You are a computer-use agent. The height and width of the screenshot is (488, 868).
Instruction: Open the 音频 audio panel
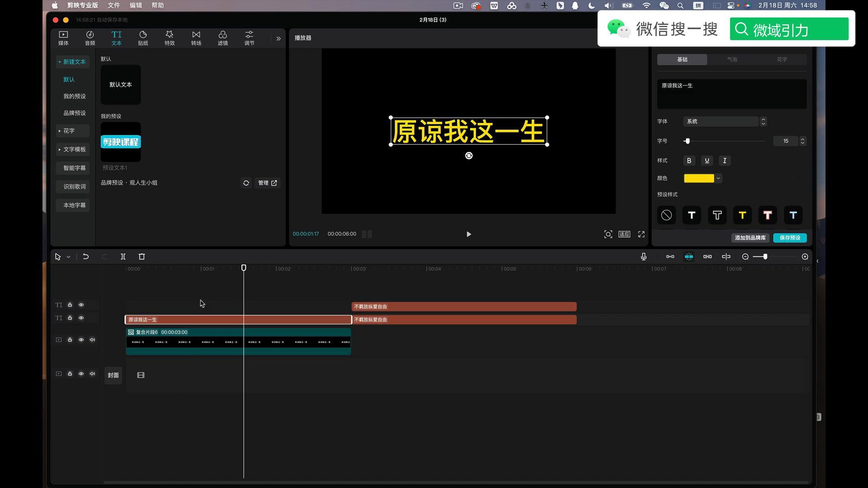click(90, 38)
